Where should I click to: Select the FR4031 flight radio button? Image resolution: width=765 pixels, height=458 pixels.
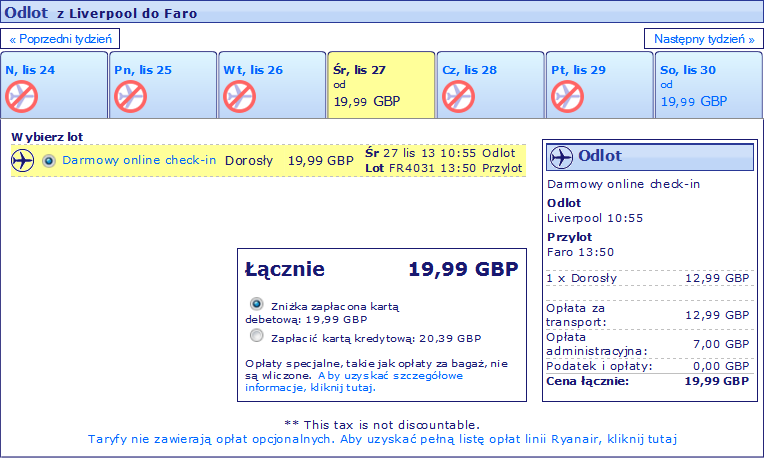tap(49, 160)
